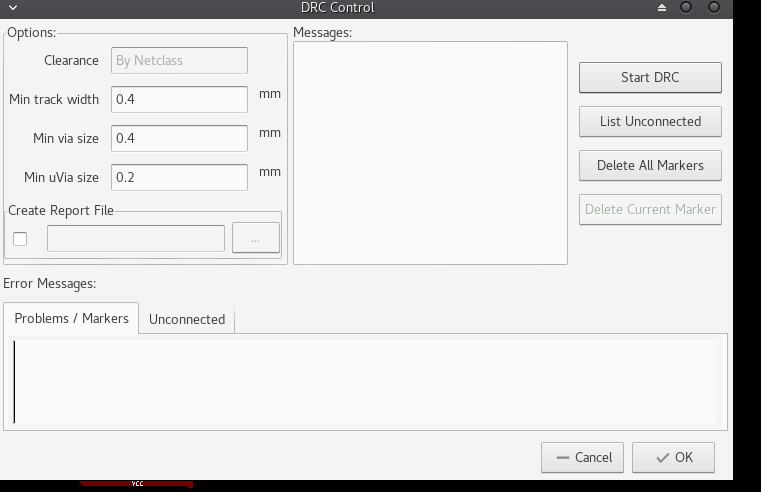Click inside the Messages text box
The height and width of the screenshot is (492, 761).
point(430,153)
